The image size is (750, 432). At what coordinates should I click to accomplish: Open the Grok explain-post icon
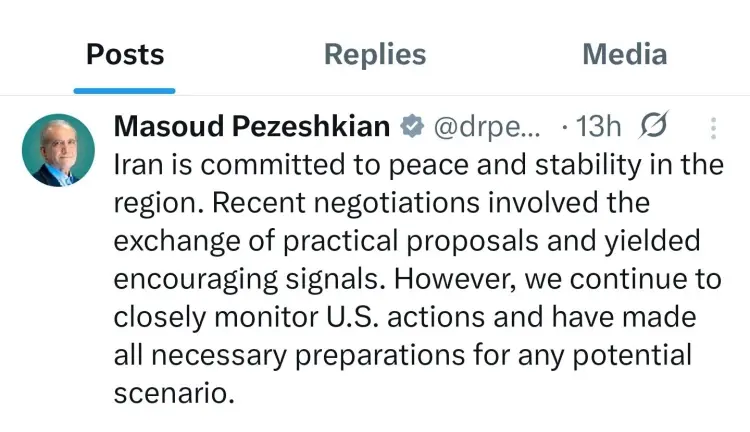653,127
